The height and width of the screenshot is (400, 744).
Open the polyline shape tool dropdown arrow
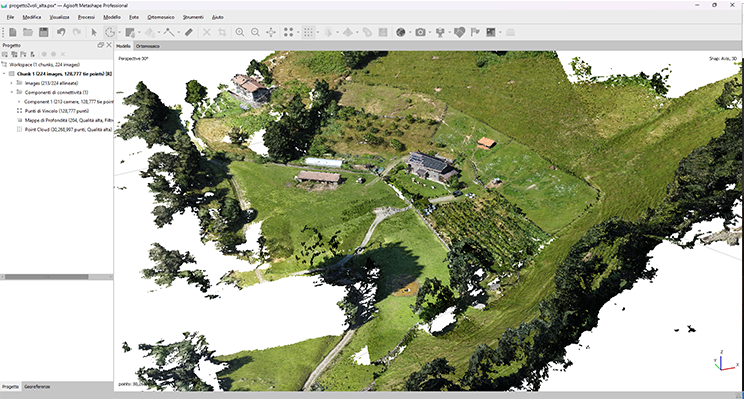178,32
